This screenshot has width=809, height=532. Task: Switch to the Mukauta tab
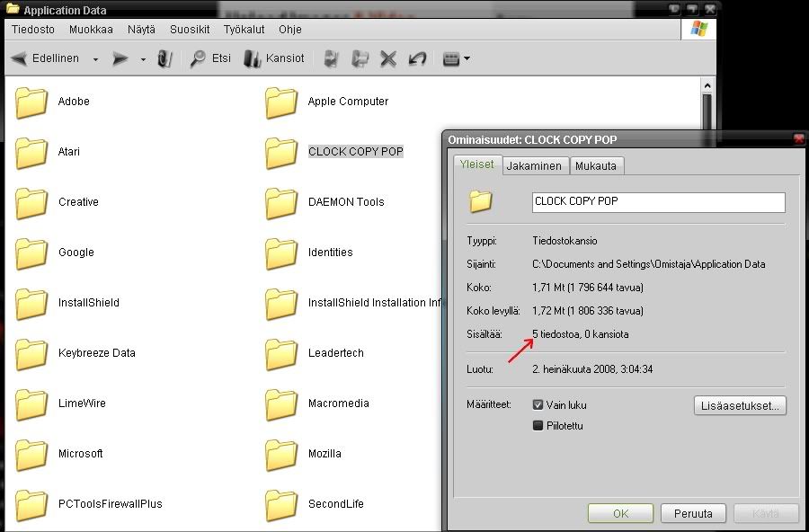596,165
